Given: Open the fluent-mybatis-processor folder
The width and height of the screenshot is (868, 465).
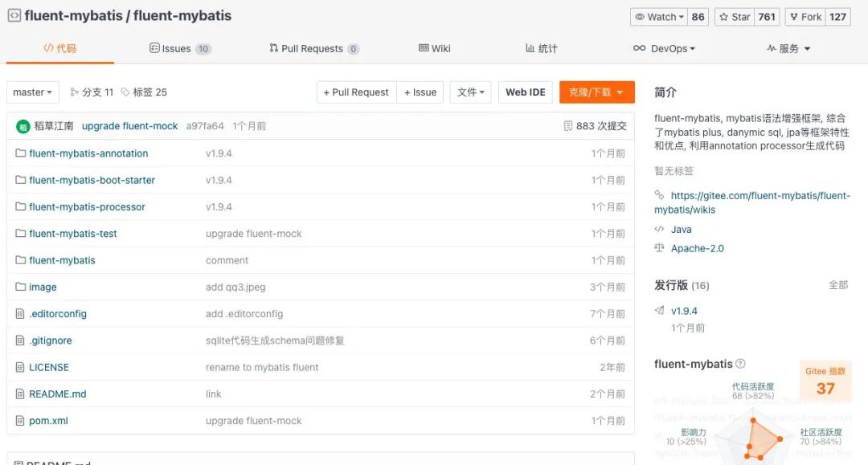Looking at the screenshot, I should [x=87, y=206].
